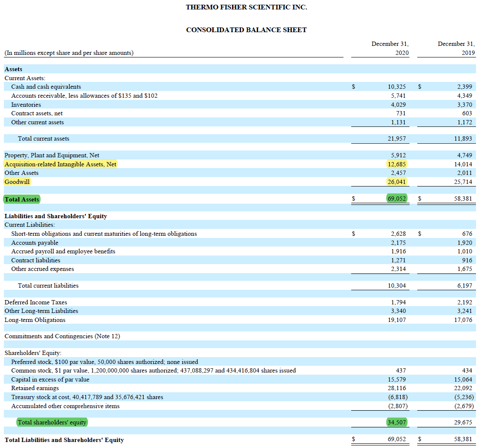The height and width of the screenshot is (448, 479).
Task: Select intangible assets value 14,014 for 2019
Action: tap(463, 164)
